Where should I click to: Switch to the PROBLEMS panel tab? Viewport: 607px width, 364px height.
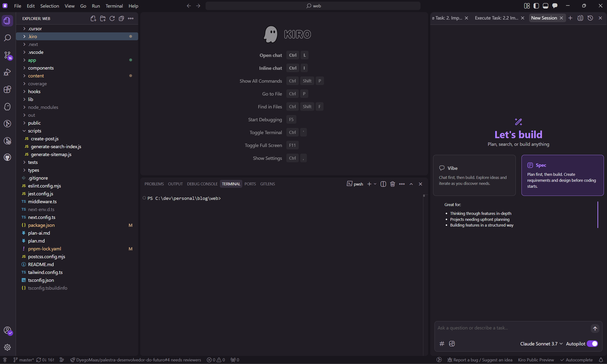tap(154, 184)
